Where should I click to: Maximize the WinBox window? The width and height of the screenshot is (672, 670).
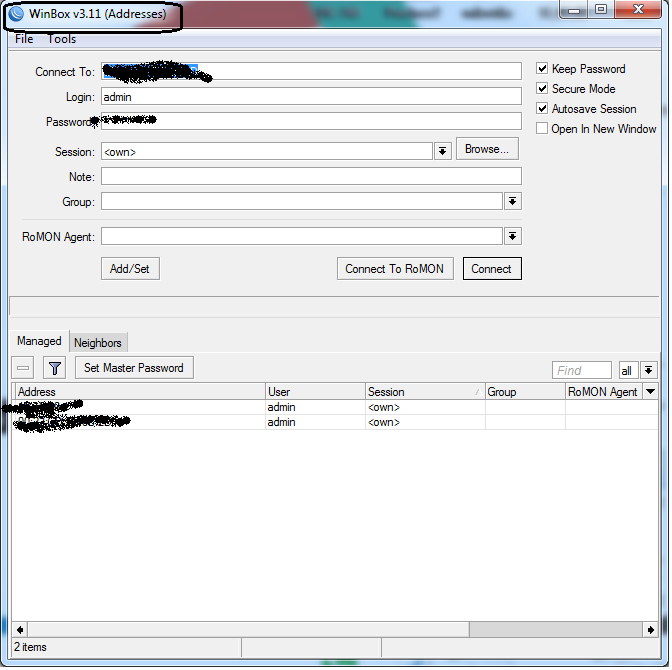(602, 10)
